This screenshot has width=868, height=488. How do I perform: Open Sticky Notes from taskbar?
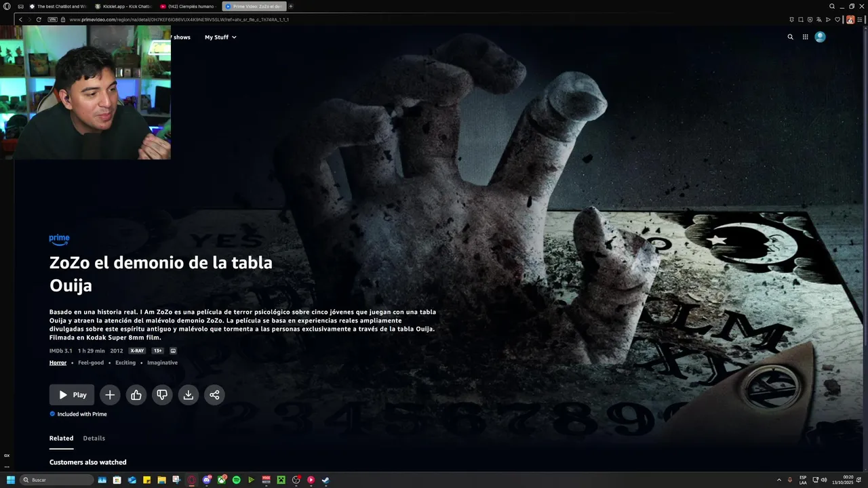[x=146, y=480]
